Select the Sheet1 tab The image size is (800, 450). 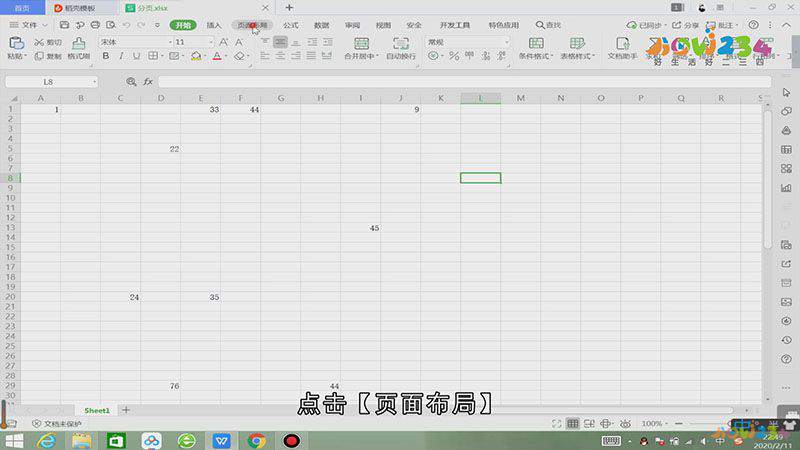(97, 410)
